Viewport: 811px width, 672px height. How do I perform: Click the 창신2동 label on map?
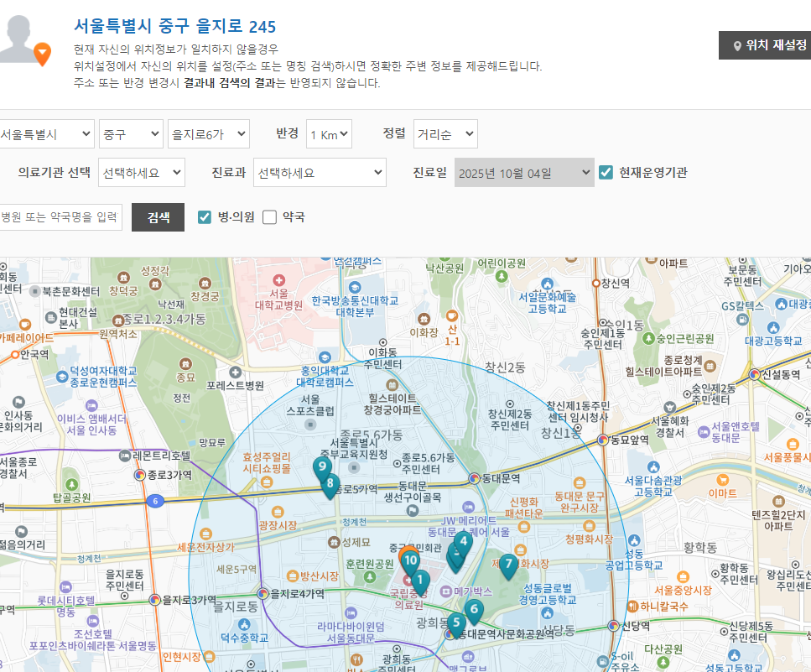(505, 367)
